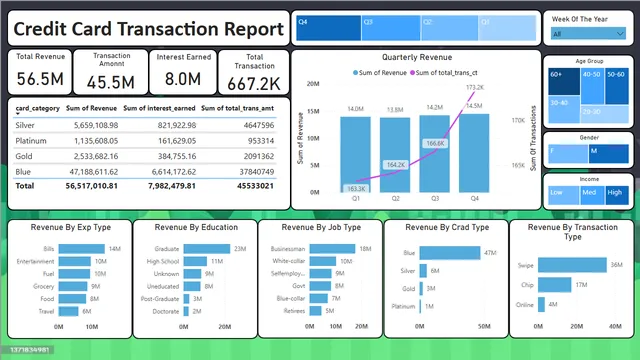The width and height of the screenshot is (640, 360).
Task: Click the Grocery bar in Revenue By Exp Type
Action: [x=73, y=286]
